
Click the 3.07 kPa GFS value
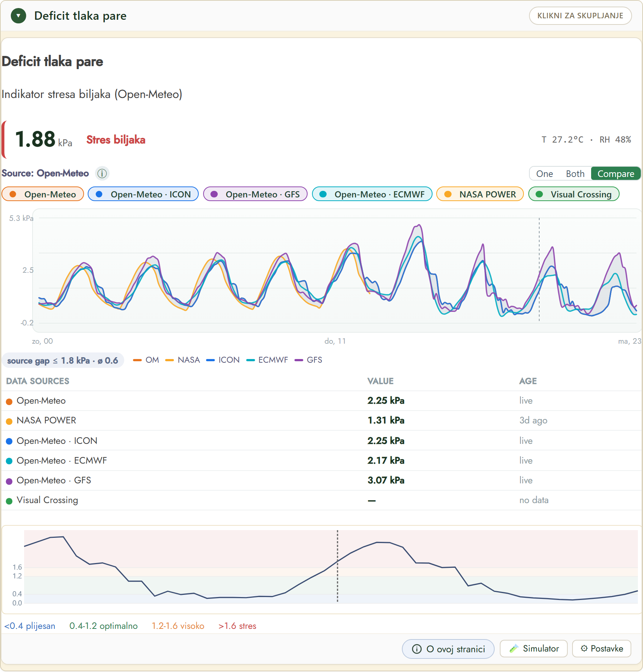coord(386,480)
